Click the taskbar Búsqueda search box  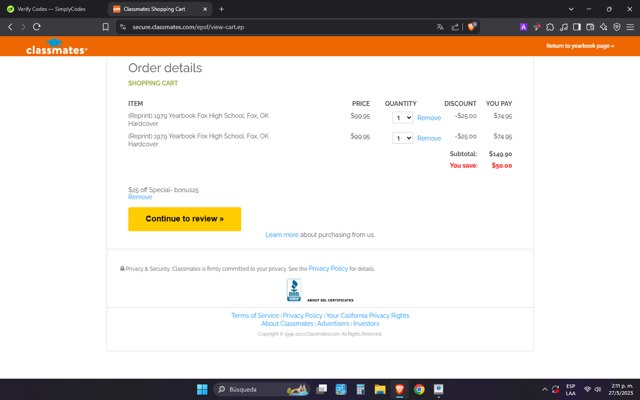click(x=261, y=389)
